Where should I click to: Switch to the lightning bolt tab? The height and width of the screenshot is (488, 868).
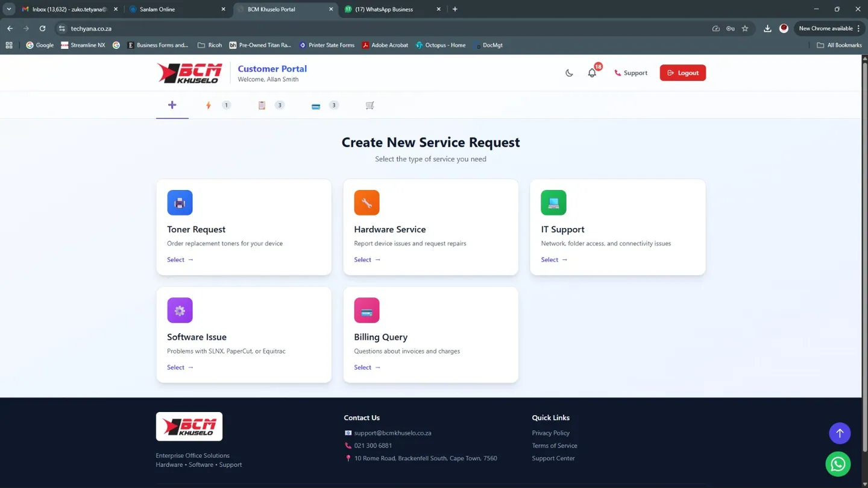[218, 105]
